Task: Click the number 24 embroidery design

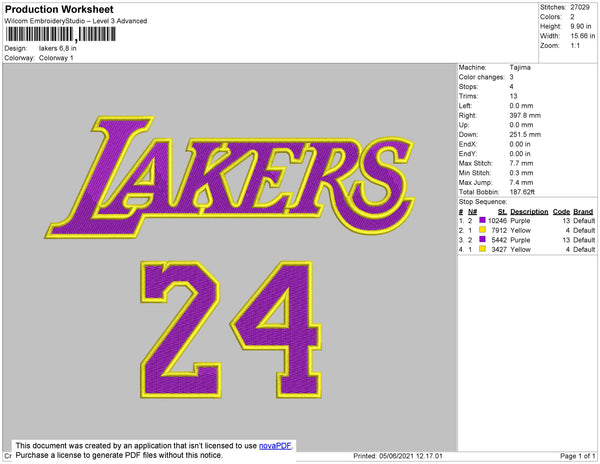Action: [231, 329]
